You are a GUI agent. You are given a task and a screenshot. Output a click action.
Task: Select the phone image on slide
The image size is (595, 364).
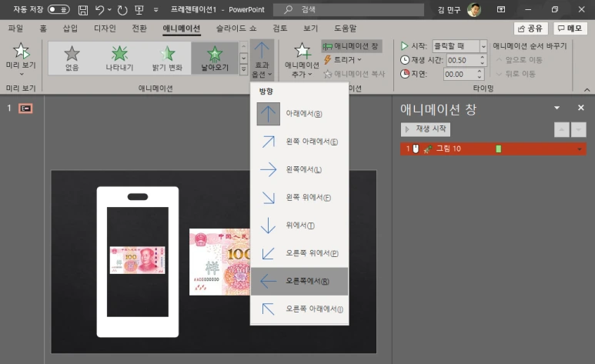137,262
